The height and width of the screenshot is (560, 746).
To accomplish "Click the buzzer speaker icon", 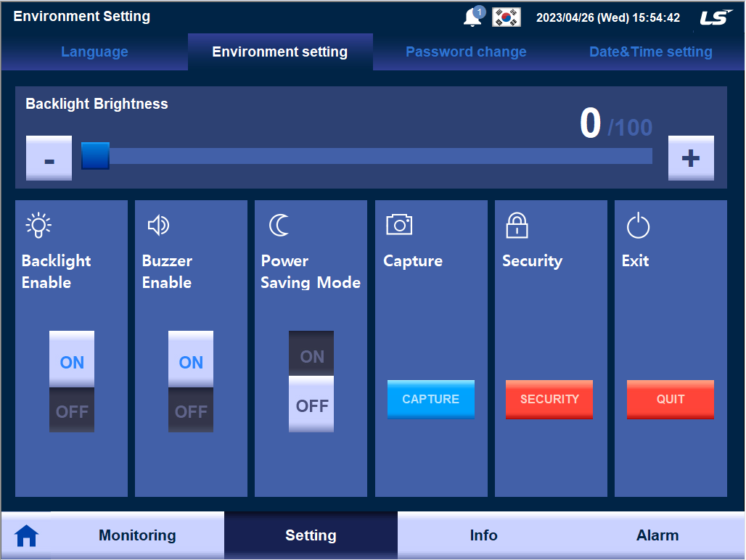I will point(157,225).
